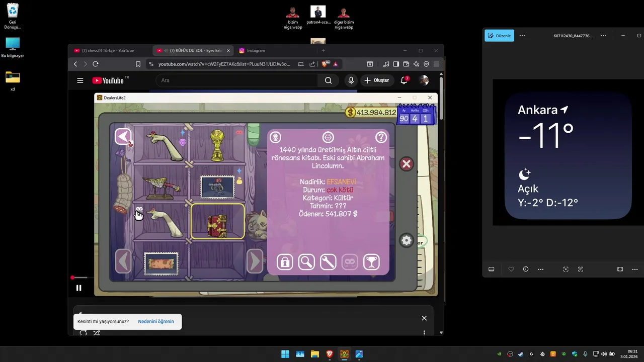Open Brave Leo AI sparkle icon in toolbar
This screenshot has height=362, width=644.
[416, 64]
